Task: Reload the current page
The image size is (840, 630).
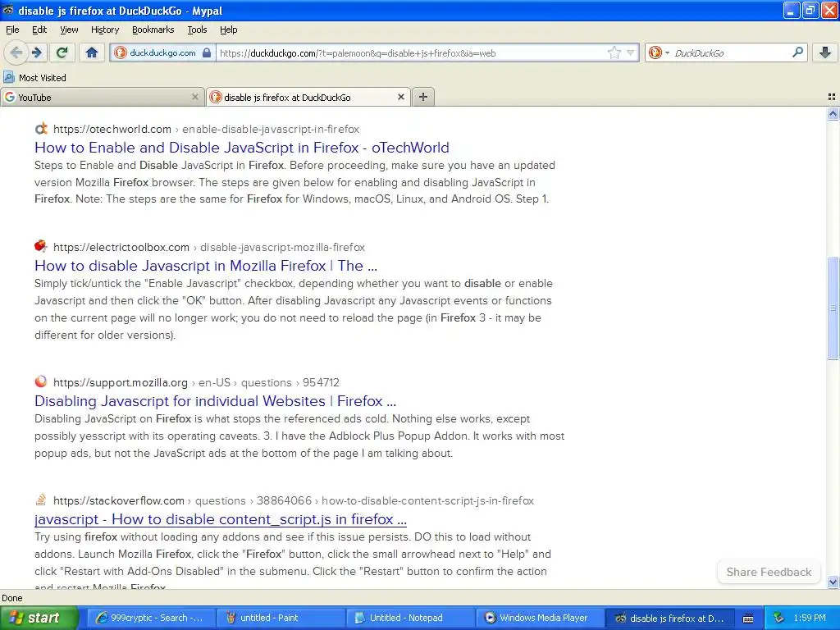Action: click(62, 52)
